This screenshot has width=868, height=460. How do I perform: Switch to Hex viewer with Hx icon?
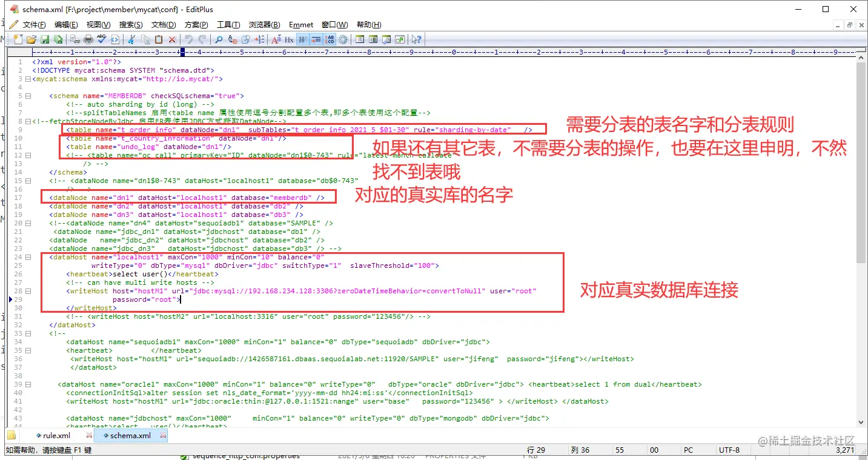(289, 39)
